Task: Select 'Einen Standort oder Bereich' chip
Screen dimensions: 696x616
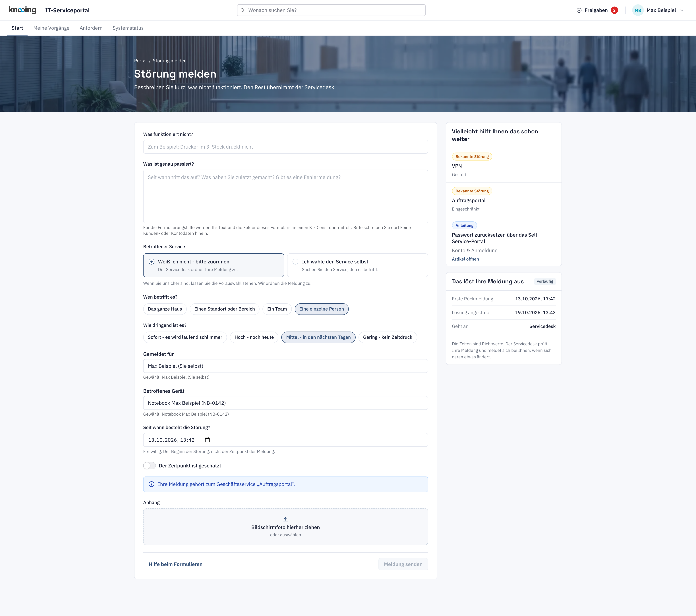Action: point(224,309)
